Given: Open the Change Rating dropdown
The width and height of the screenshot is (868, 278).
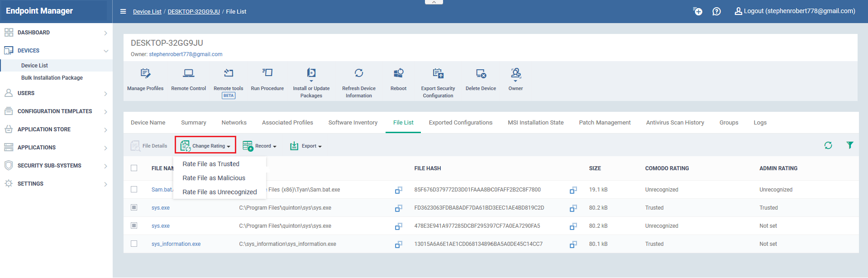Looking at the screenshot, I should click(205, 146).
